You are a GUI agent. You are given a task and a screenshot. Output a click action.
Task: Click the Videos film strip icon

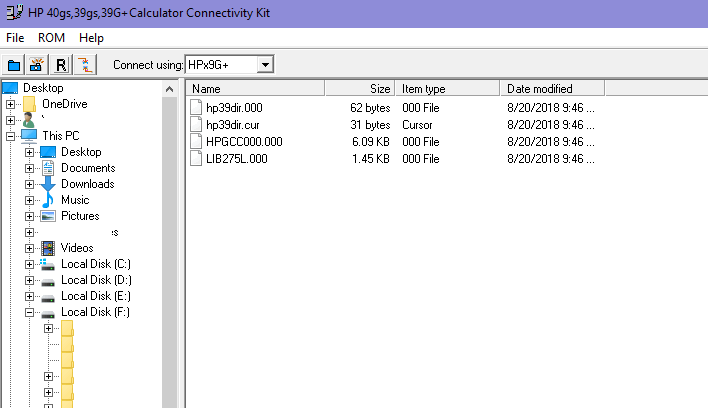(x=48, y=248)
